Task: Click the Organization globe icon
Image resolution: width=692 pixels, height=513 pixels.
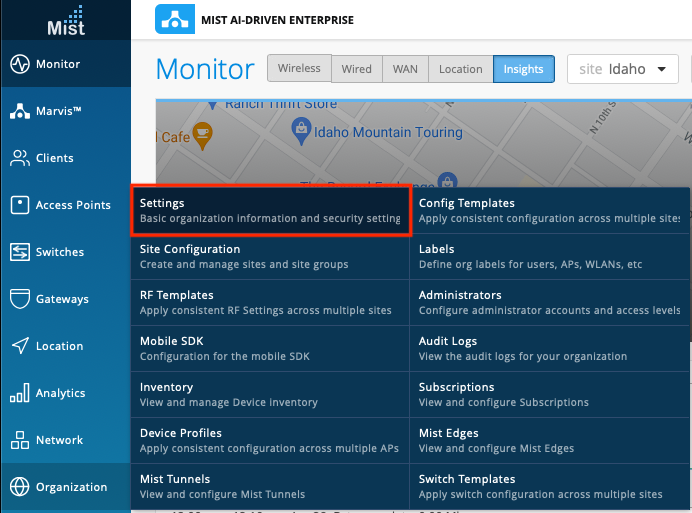Action: point(19,487)
